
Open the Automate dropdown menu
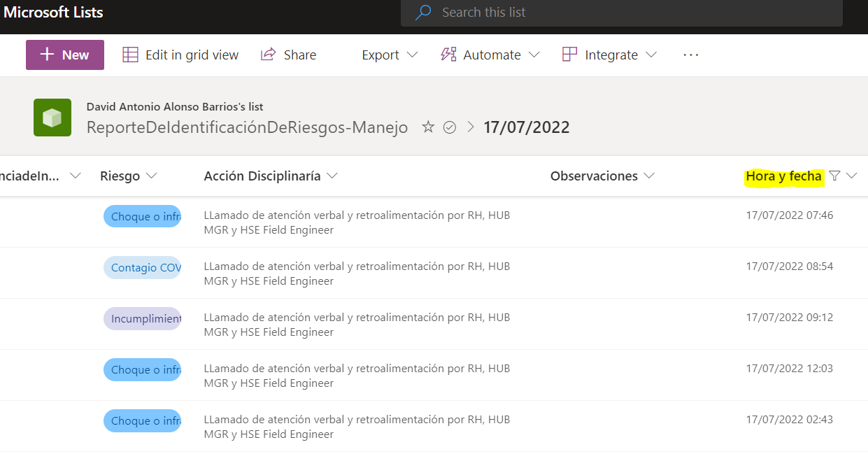(490, 55)
